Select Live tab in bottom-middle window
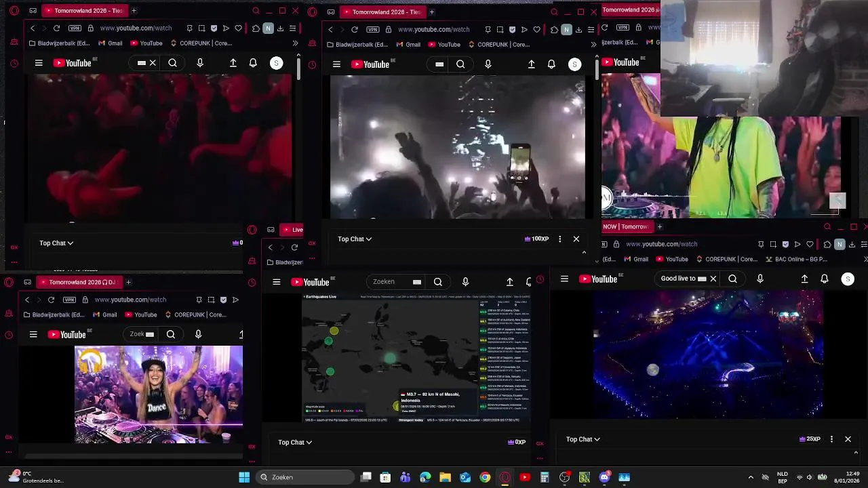This screenshot has width=868, height=488. click(293, 230)
